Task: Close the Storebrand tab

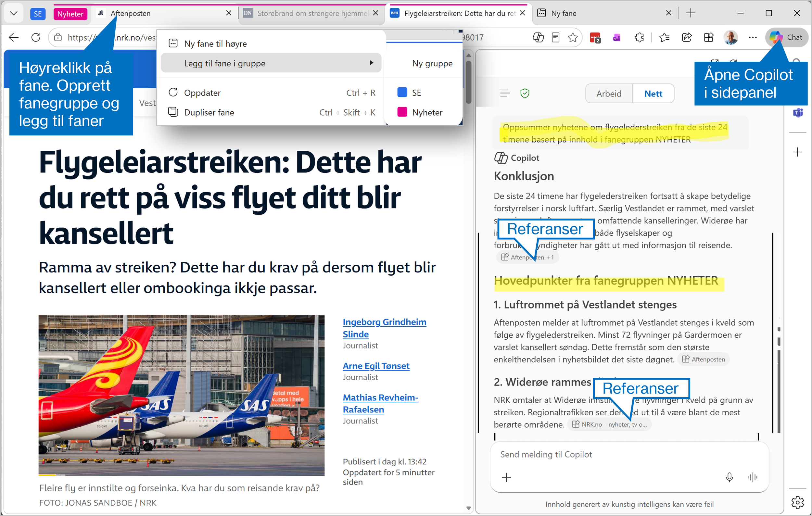Action: tap(376, 13)
